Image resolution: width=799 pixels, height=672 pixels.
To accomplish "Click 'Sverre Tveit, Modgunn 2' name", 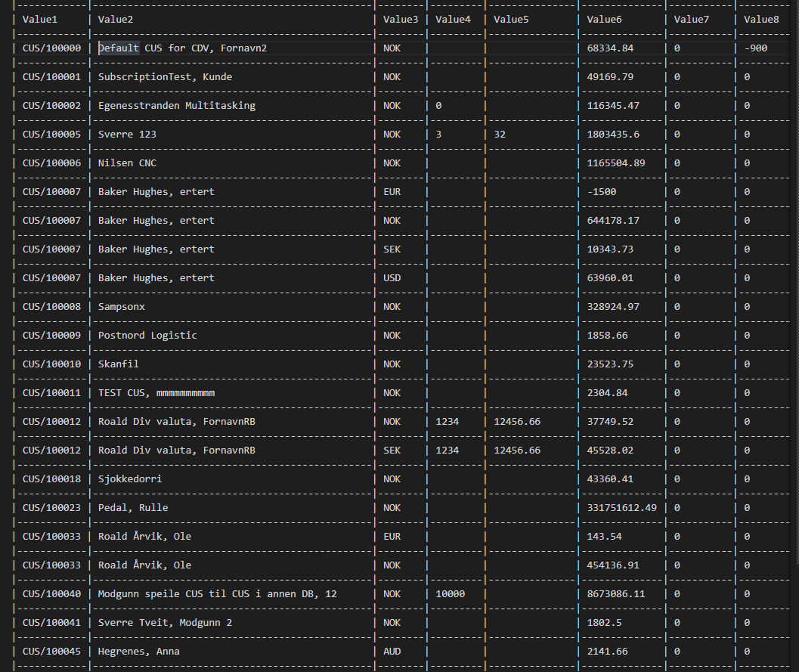I will 165,623.
